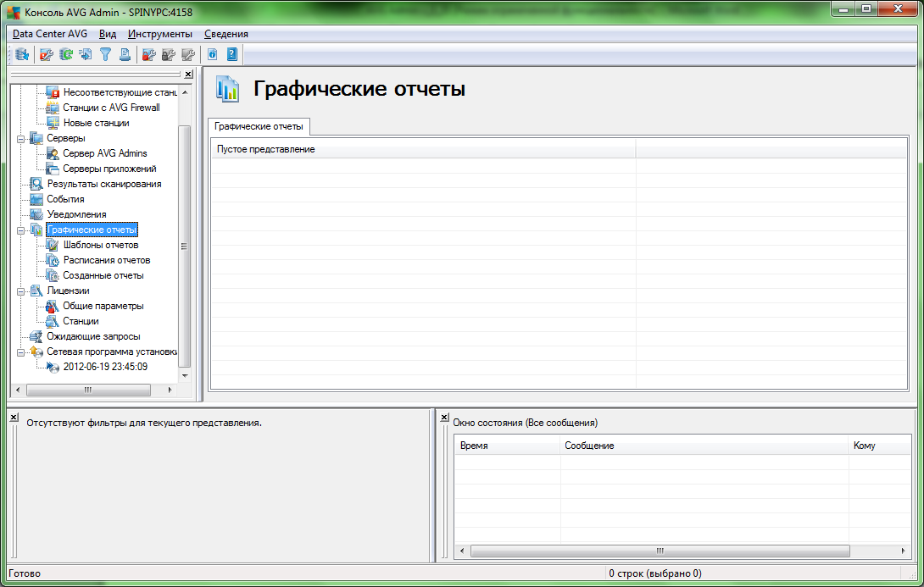The height and width of the screenshot is (587, 924).
Task: Click the icon beside Расписания отчетов
Action: pyautogui.click(x=53, y=260)
